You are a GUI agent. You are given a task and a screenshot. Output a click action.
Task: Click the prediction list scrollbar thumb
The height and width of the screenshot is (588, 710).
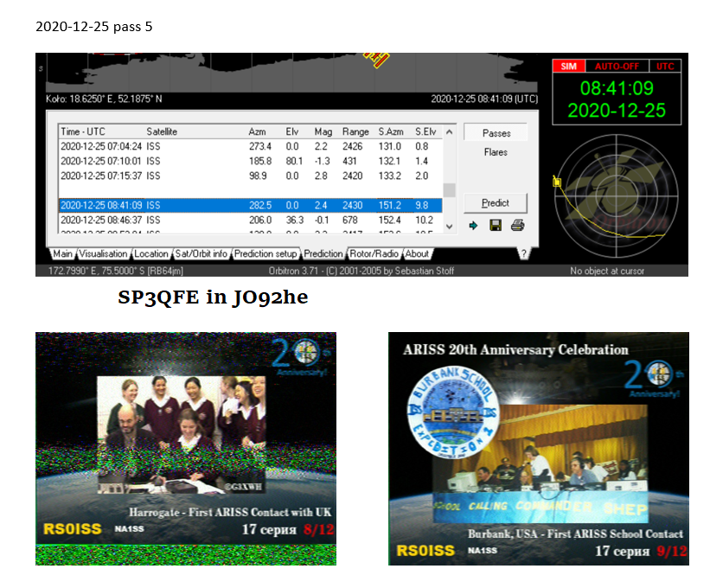(x=449, y=190)
